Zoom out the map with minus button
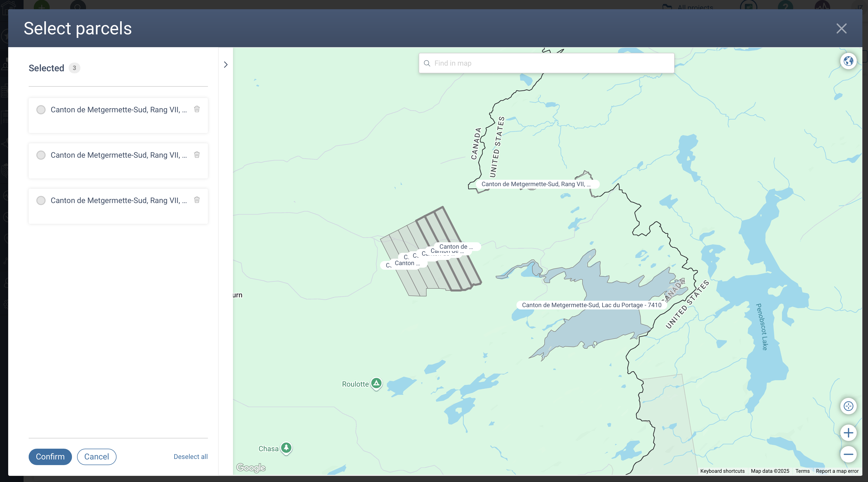The width and height of the screenshot is (868, 482). [x=848, y=454]
